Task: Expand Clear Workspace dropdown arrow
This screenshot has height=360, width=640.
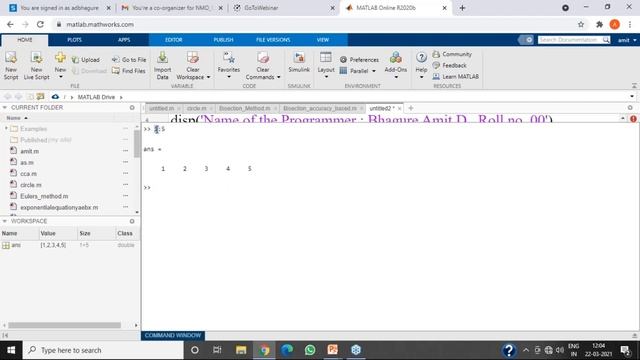Action: (x=209, y=77)
